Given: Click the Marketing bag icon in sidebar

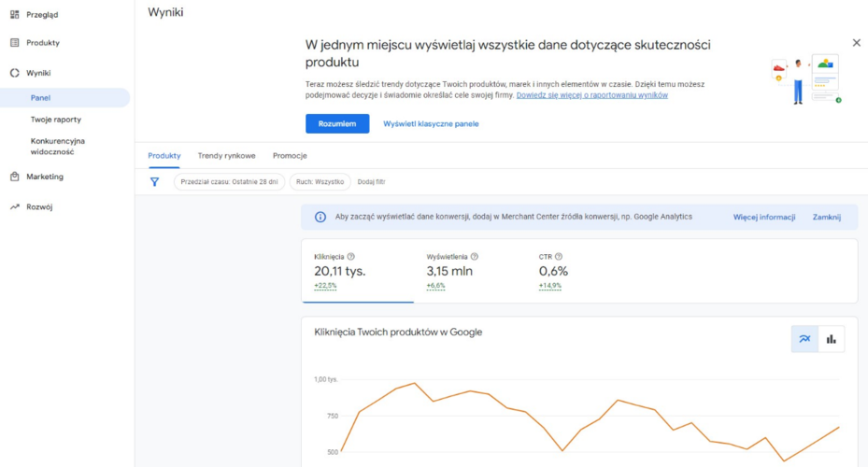Looking at the screenshot, I should [x=15, y=177].
